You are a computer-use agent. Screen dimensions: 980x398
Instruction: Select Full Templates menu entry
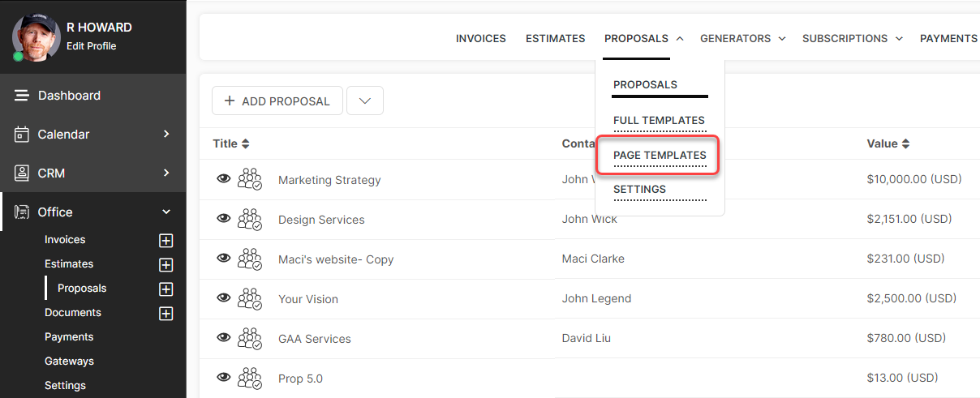click(659, 120)
